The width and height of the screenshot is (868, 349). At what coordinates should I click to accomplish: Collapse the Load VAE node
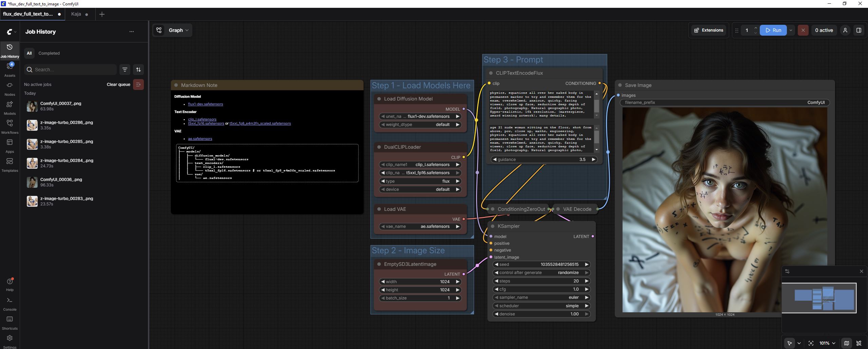(x=379, y=209)
